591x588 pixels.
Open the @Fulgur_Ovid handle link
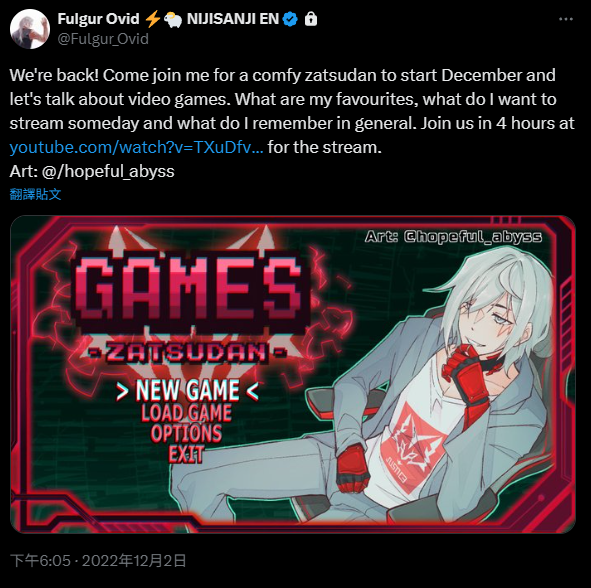click(103, 39)
